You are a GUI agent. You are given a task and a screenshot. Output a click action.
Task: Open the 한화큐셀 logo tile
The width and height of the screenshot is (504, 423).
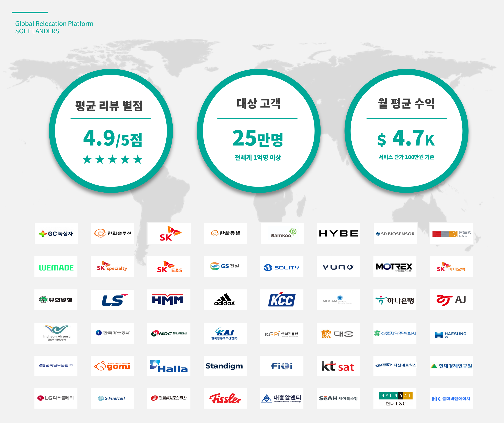tap(226, 234)
